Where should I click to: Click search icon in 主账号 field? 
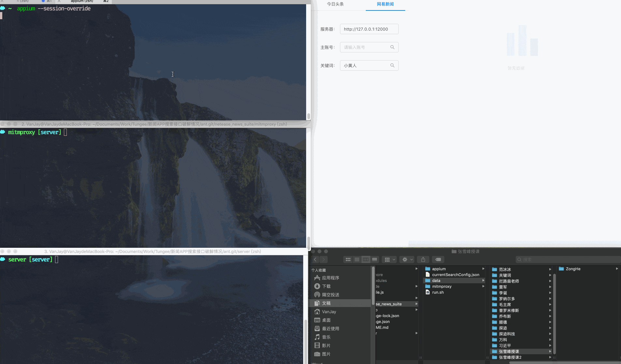pos(392,47)
